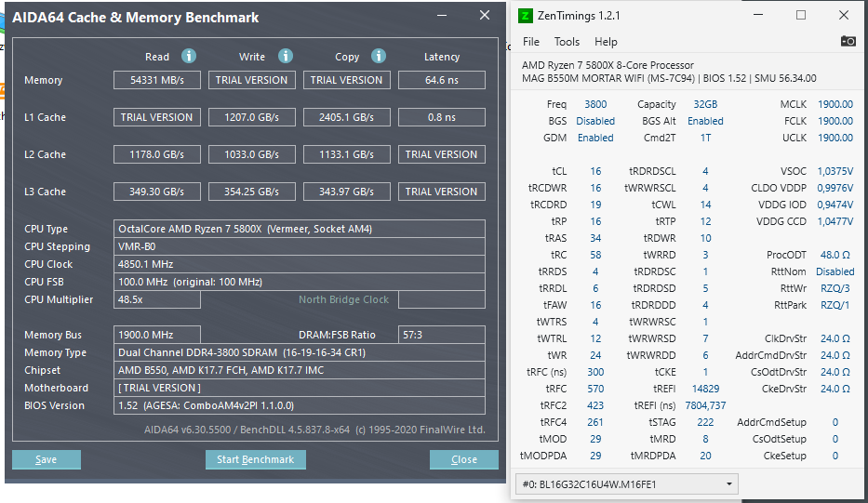The height and width of the screenshot is (503, 868).
Task: Click the tRAS value 34
Action: (595, 238)
